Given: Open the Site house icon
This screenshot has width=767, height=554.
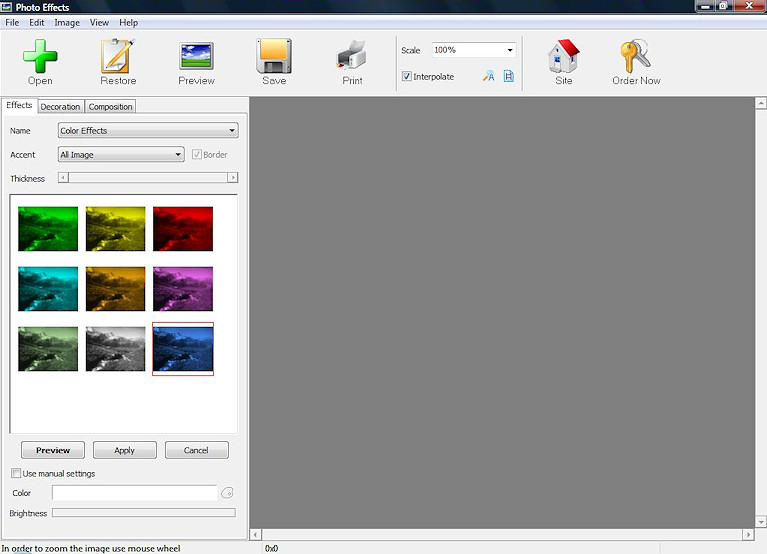Looking at the screenshot, I should click(x=564, y=55).
